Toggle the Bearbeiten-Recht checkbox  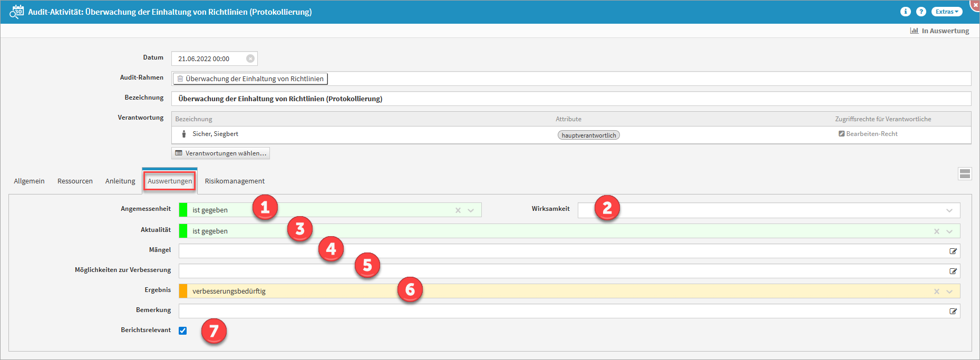[x=842, y=134]
